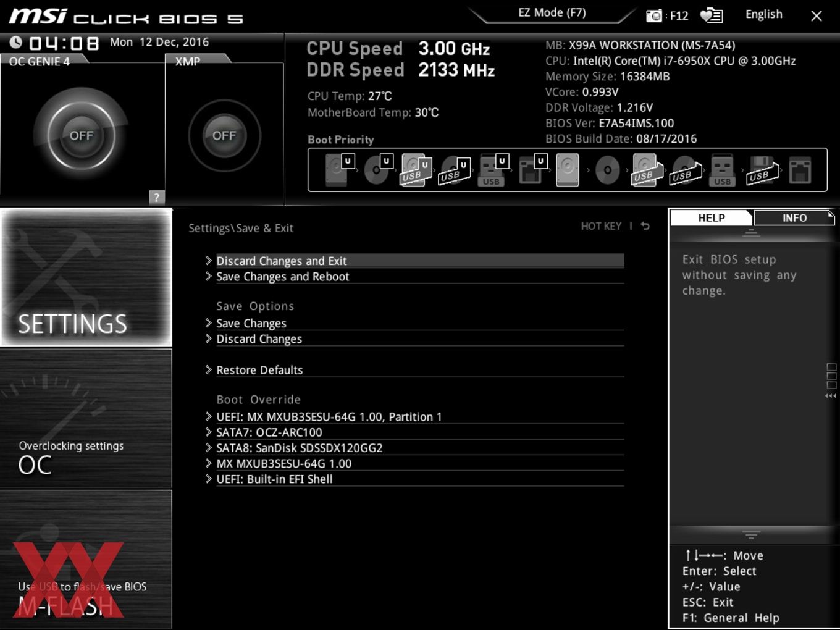Open the HOT KEY list

(x=601, y=226)
